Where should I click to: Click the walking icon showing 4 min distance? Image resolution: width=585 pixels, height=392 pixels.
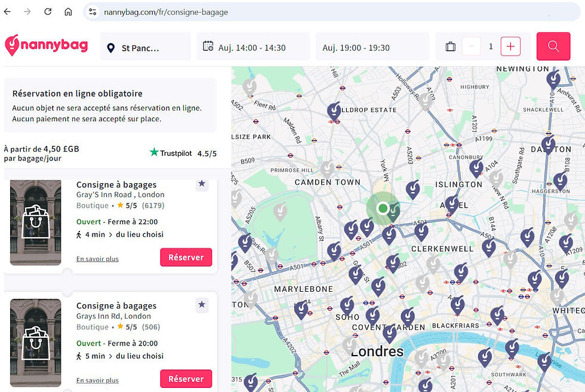(x=79, y=234)
